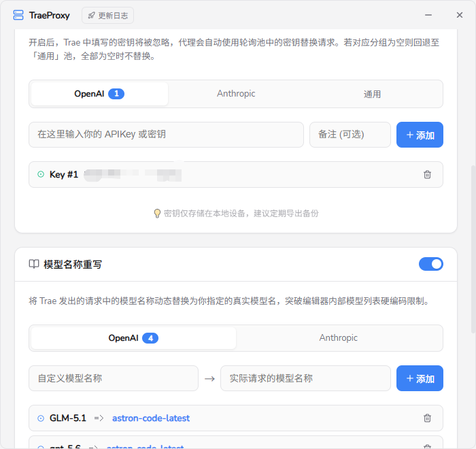Click the GLM-5.1 model name
The image size is (476, 449).
[x=68, y=418]
